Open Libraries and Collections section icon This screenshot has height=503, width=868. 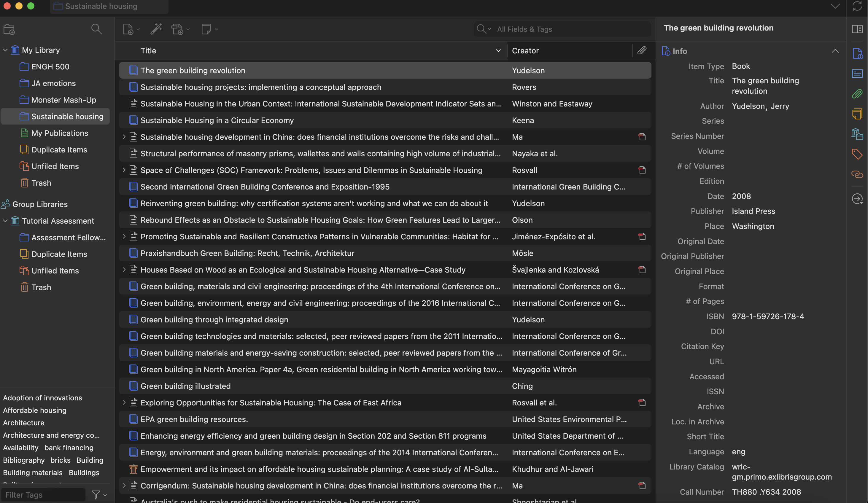(x=857, y=134)
